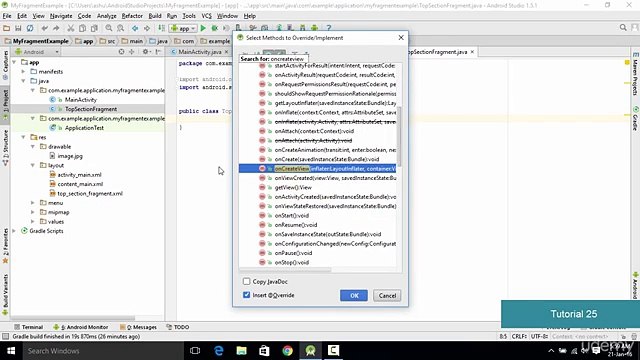Open the TODO tool window
Image resolution: width=640 pixels, height=360 pixels.
pos(178,327)
